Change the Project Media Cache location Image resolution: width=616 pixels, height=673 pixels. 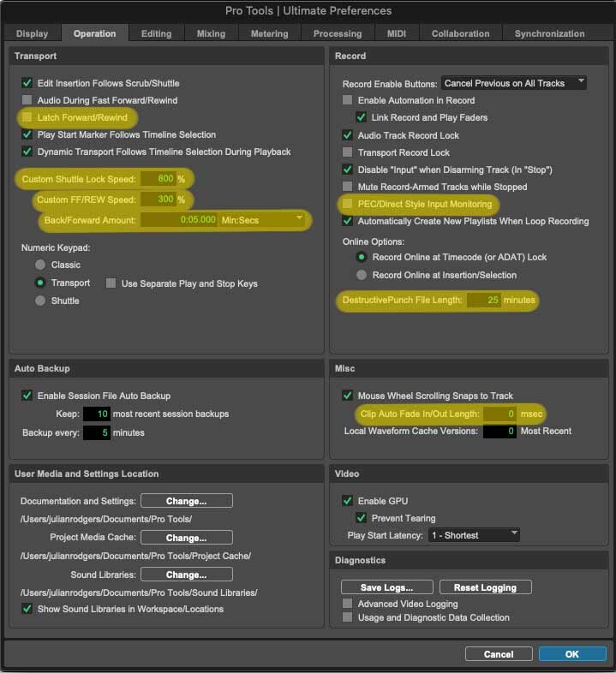pyautogui.click(x=187, y=538)
